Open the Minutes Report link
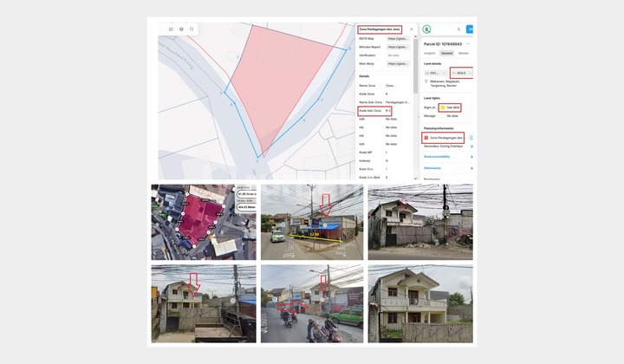 pos(398,47)
